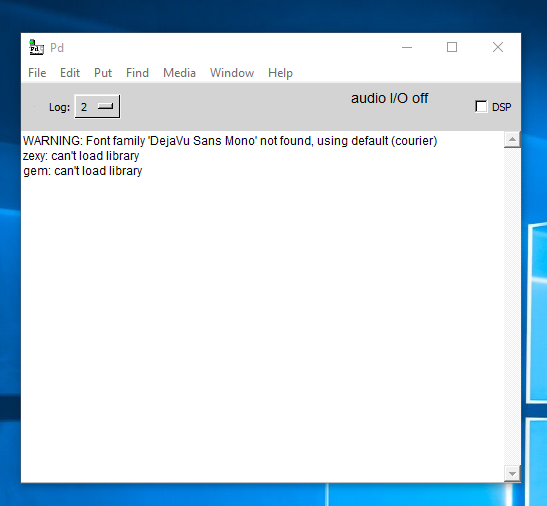Viewport: 547px width, 506px height.
Task: Click the gem can't load library line
Action: click(x=83, y=171)
